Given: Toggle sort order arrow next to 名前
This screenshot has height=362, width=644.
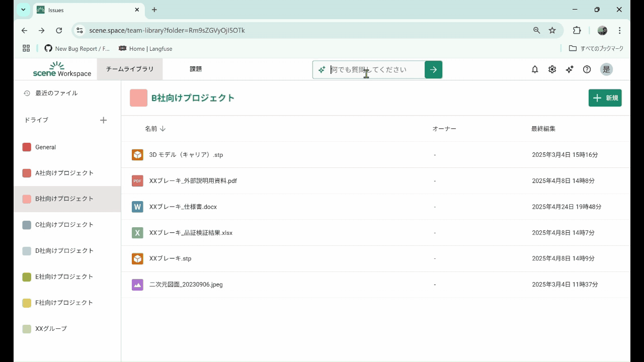Looking at the screenshot, I should pyautogui.click(x=163, y=129).
